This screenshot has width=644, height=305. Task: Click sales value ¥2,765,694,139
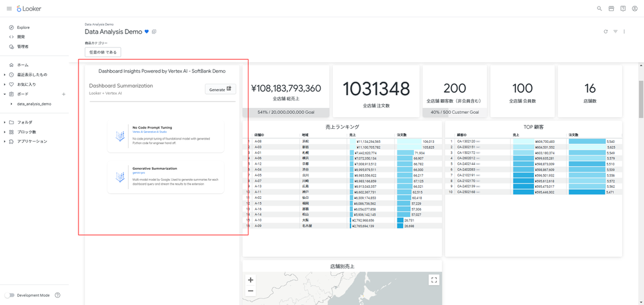click(363, 226)
